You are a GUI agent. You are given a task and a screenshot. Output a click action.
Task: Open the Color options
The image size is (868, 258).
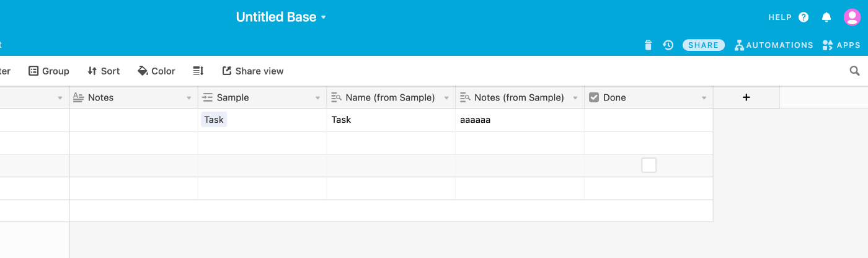click(x=156, y=71)
